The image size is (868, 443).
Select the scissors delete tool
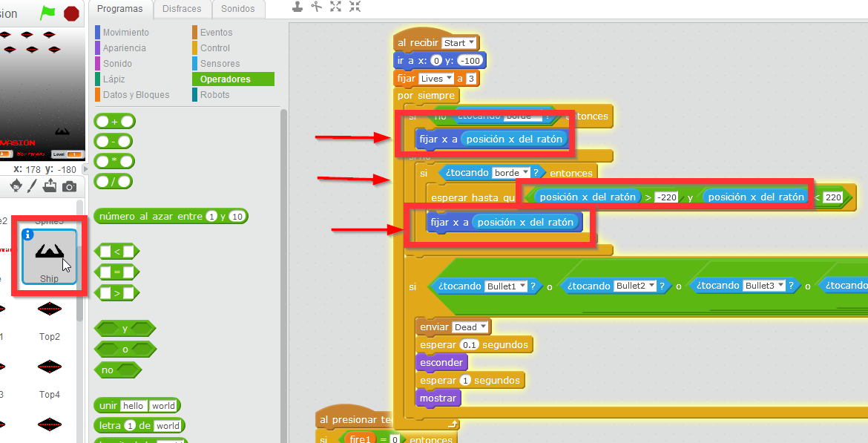317,7
